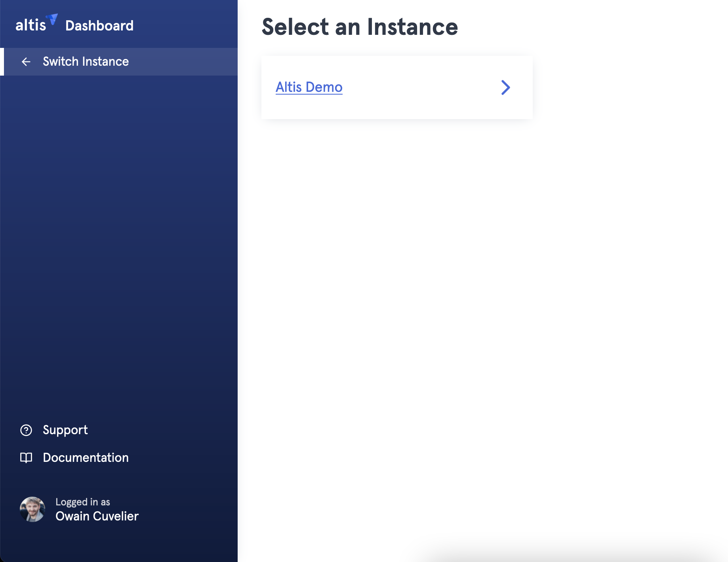Click the Support question mark icon
Viewport: 728px width, 562px height.
point(26,430)
